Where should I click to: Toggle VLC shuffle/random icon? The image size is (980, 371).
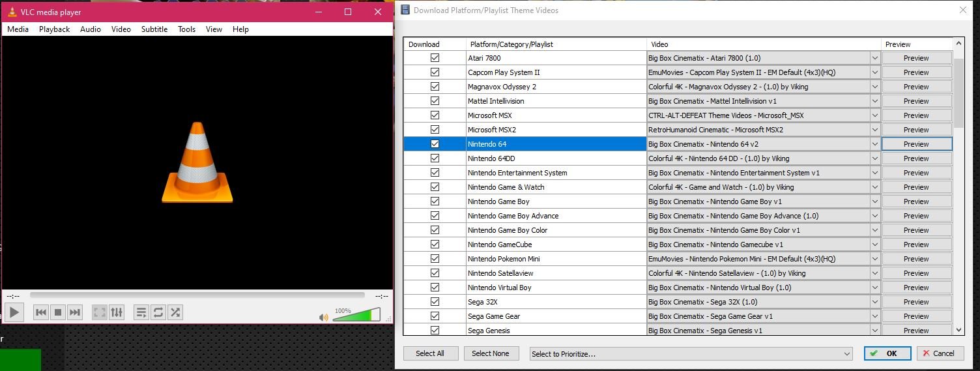tap(175, 312)
